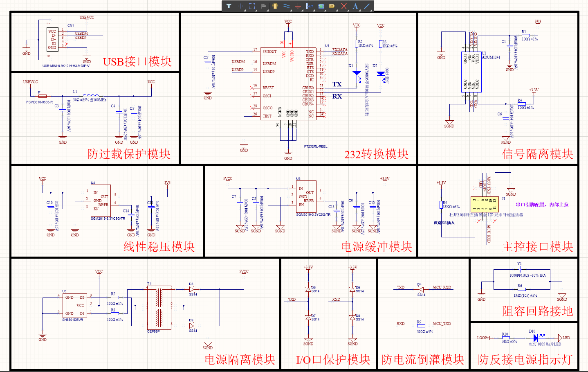The height and width of the screenshot is (372, 588).
Task: Select the place ground symbol tool
Action: click(298, 6)
